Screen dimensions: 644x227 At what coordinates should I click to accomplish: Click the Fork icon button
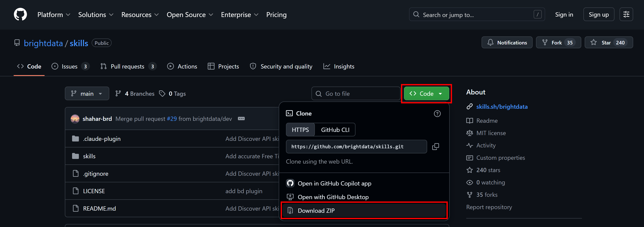pyautogui.click(x=545, y=43)
